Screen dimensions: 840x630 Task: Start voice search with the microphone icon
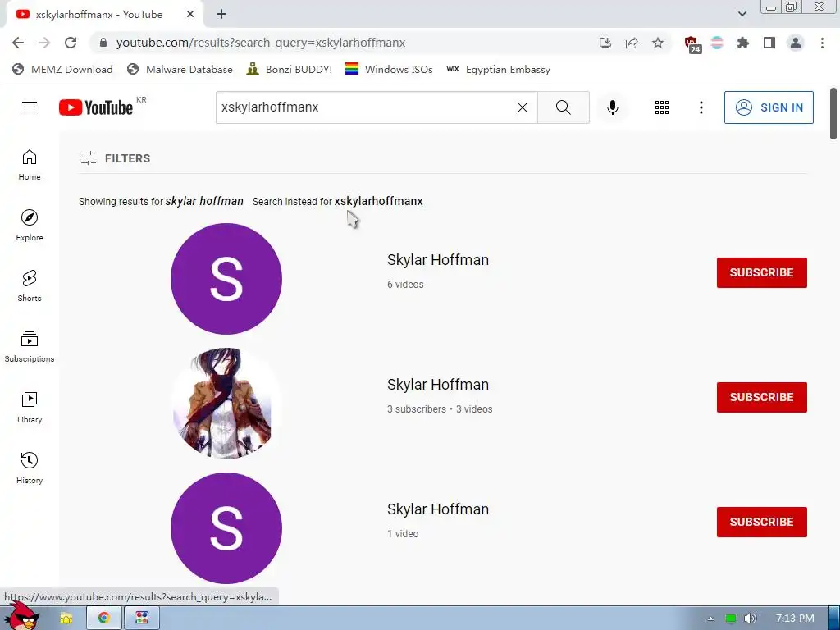(x=612, y=107)
